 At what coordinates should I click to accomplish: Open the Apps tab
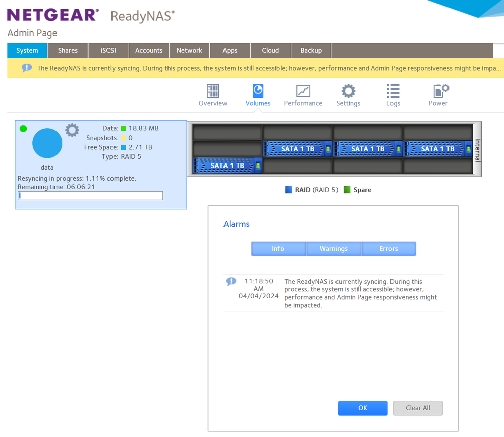(230, 50)
